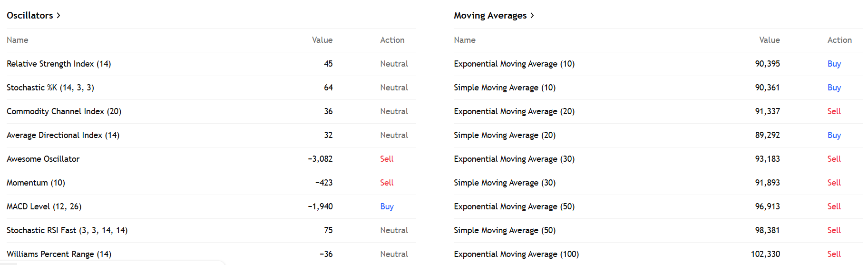Click the Buy action for MACD Level
This screenshot has height=265, width=868.
[387, 206]
